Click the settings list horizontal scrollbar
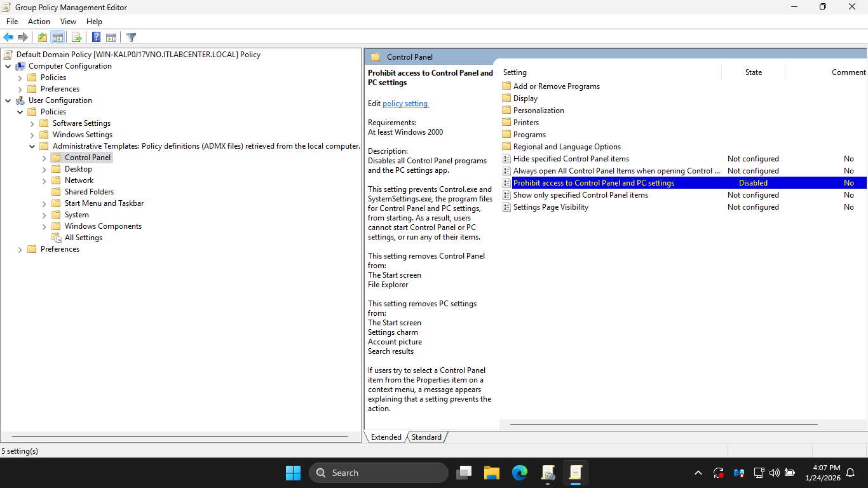 [x=663, y=424]
